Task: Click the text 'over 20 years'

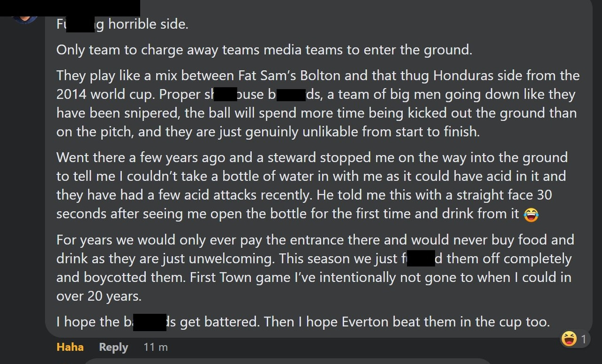Action: coord(99,296)
